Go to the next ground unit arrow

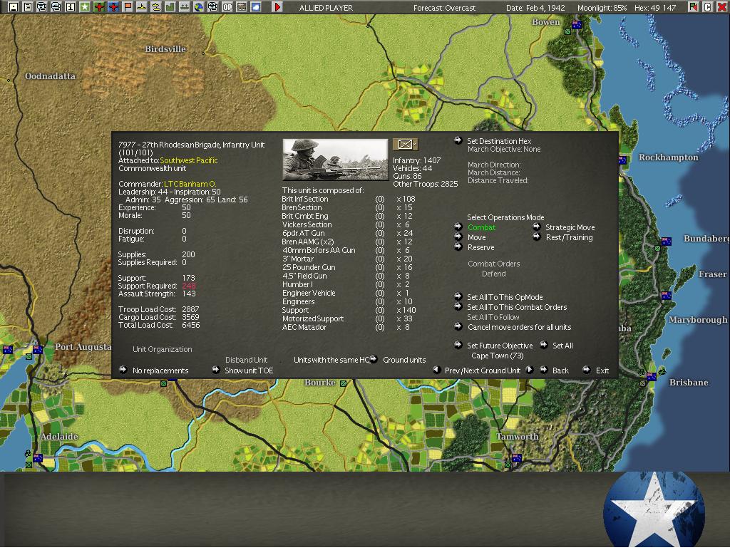(530, 370)
